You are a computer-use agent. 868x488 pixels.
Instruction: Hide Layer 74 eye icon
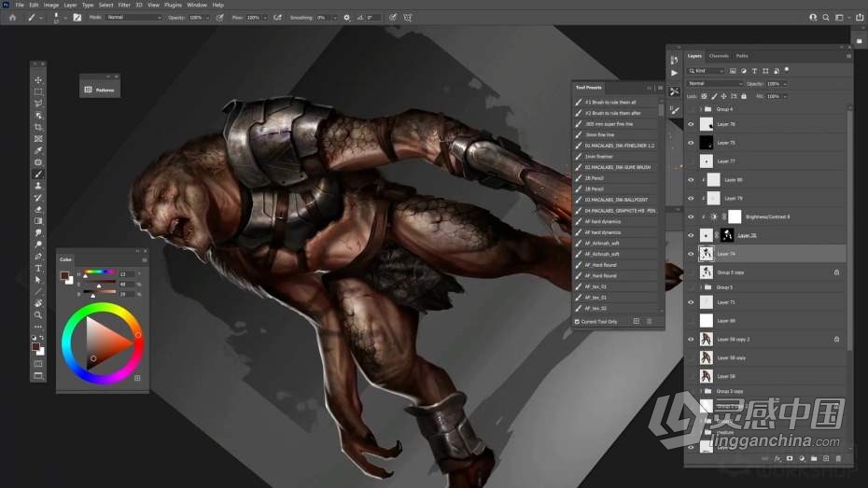691,254
